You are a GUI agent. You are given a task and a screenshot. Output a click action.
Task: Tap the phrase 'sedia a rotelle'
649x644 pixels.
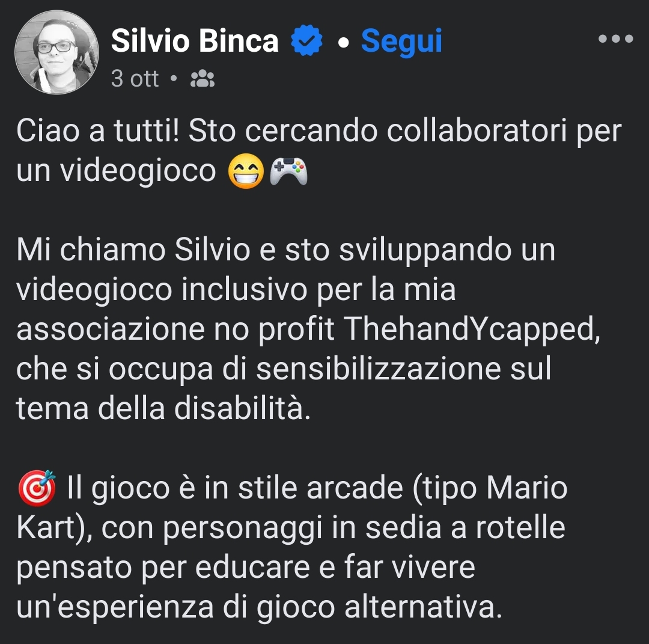coord(465,527)
